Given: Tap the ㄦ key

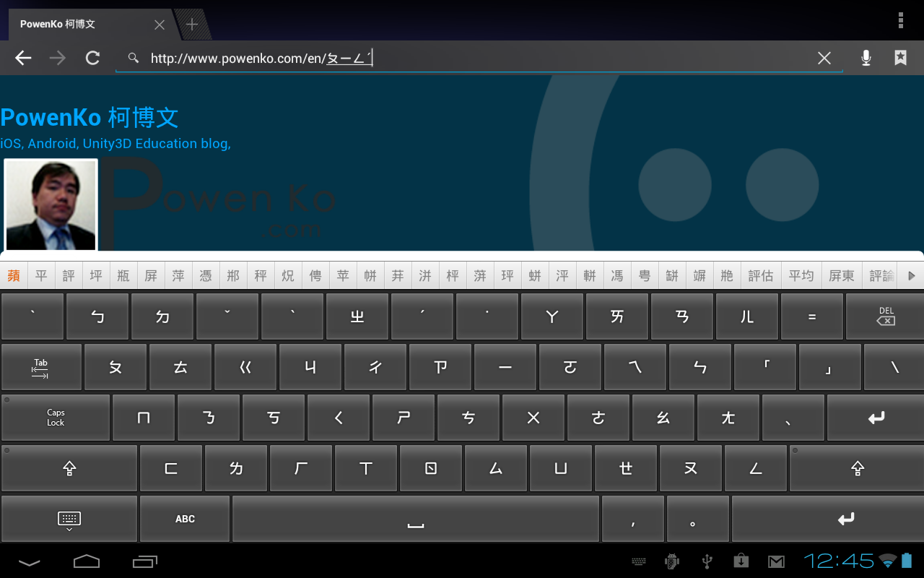Looking at the screenshot, I should tap(747, 316).
